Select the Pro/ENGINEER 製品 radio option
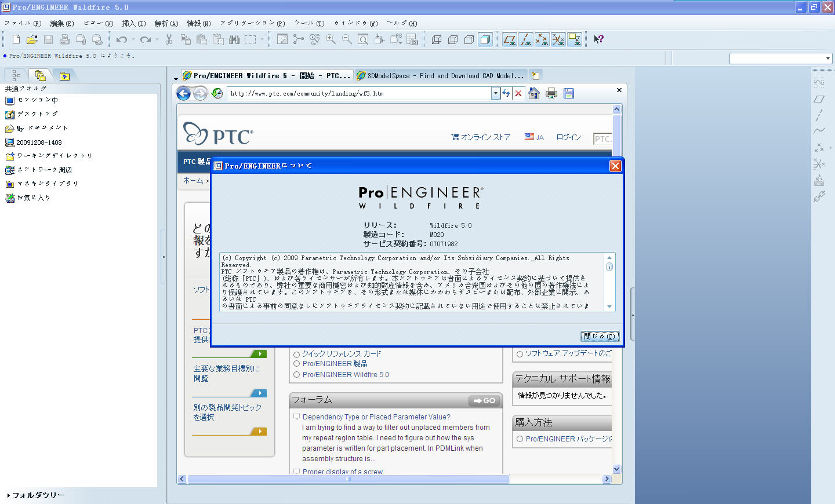 [296, 364]
